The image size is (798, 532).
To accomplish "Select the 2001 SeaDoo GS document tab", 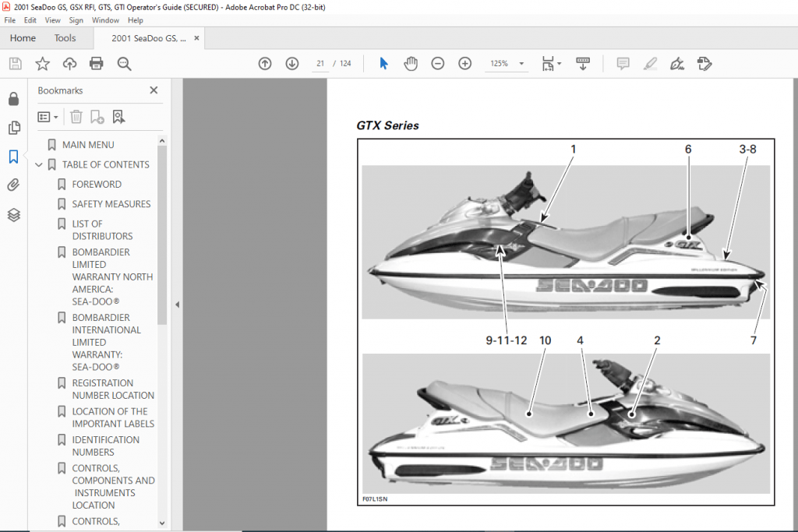I will pos(149,39).
